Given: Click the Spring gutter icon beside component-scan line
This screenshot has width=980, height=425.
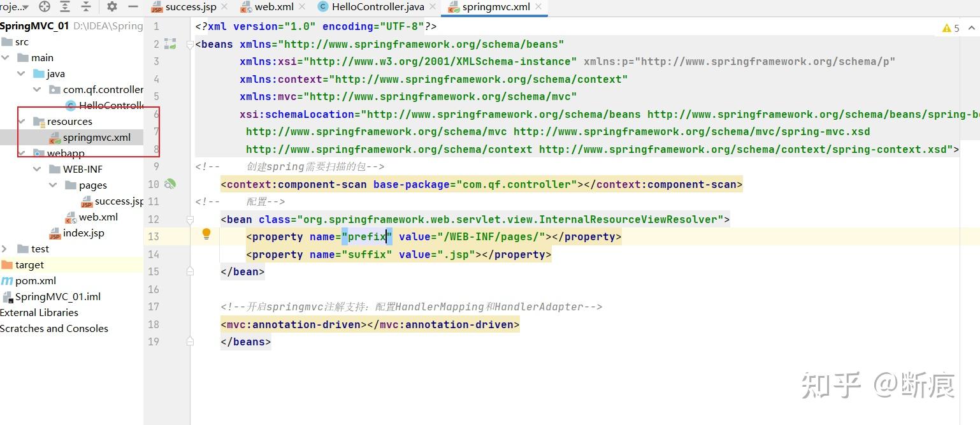Looking at the screenshot, I should coord(169,184).
